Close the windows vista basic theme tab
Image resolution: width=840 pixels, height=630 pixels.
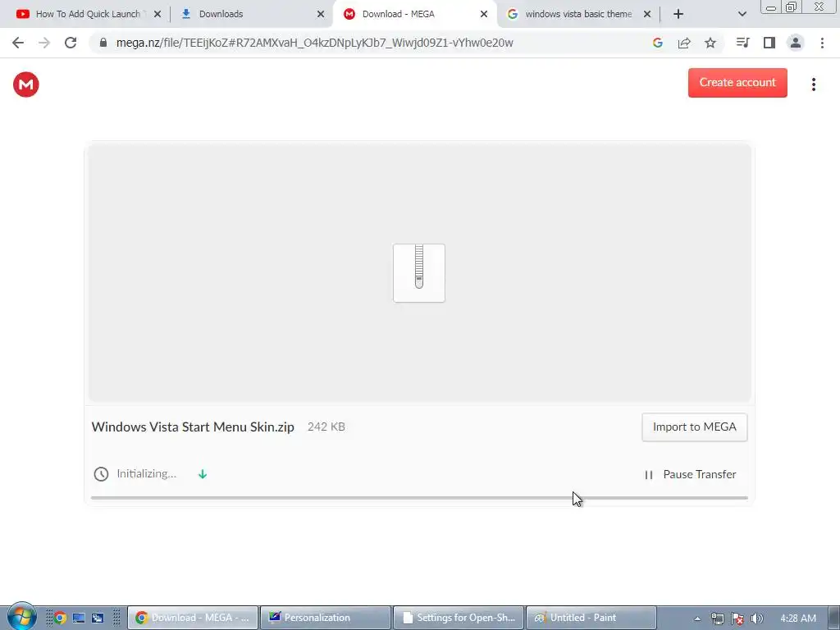point(647,14)
